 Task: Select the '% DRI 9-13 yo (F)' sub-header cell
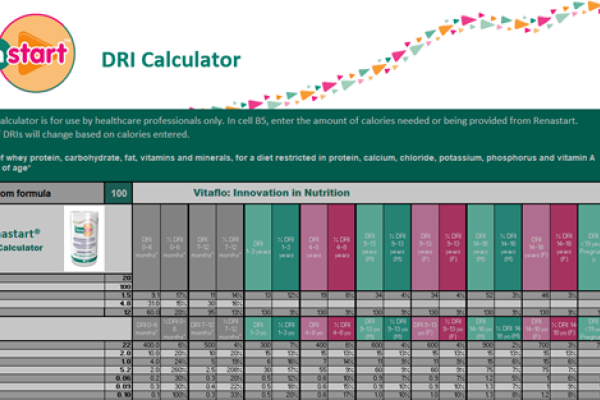[453, 328]
